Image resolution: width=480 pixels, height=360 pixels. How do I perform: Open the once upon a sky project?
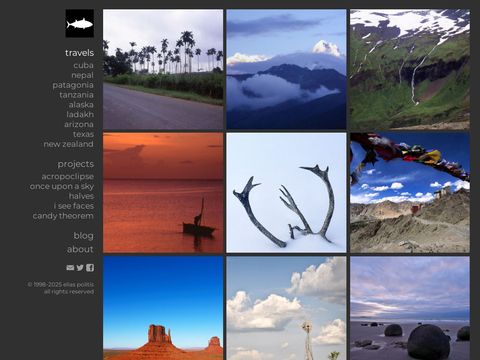click(x=62, y=186)
